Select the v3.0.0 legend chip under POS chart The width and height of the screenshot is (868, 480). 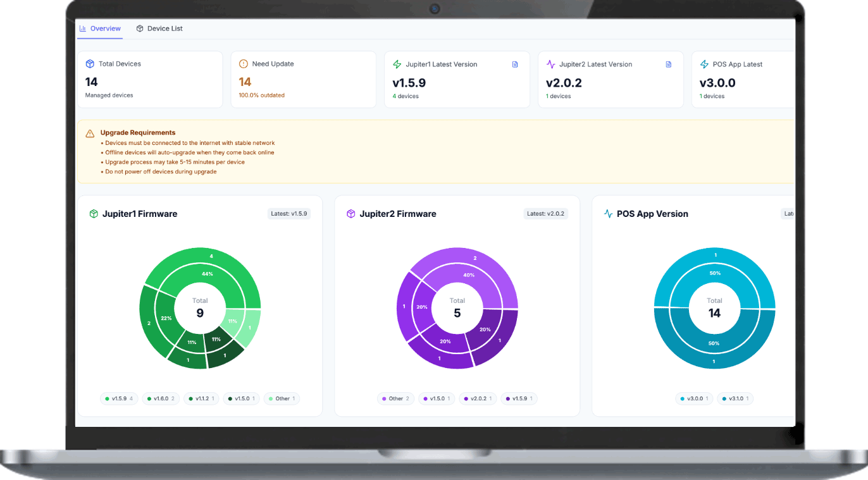point(694,398)
